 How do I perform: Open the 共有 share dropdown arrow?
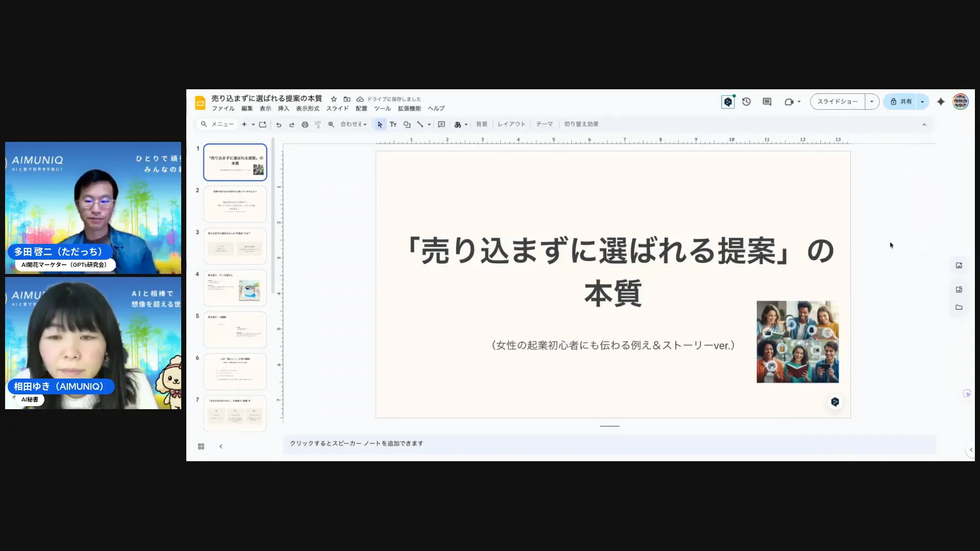pos(922,102)
